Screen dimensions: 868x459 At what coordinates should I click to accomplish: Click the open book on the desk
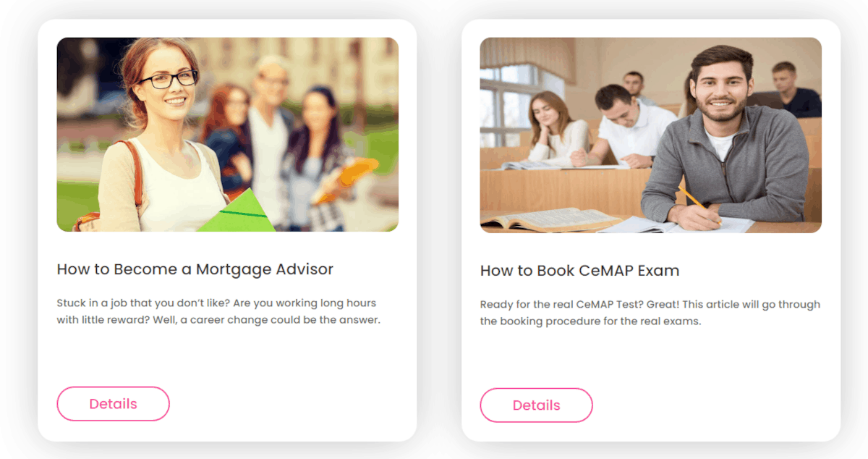pyautogui.click(x=551, y=219)
